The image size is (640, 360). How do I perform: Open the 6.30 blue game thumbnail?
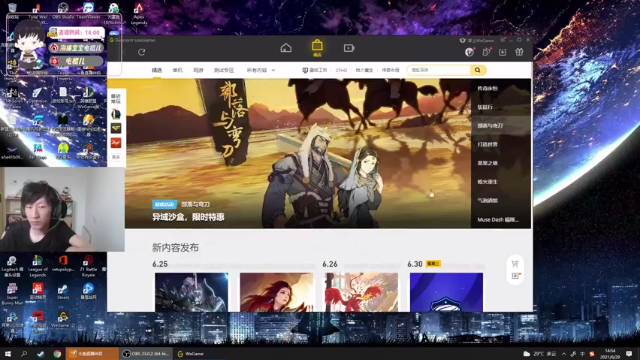446,292
